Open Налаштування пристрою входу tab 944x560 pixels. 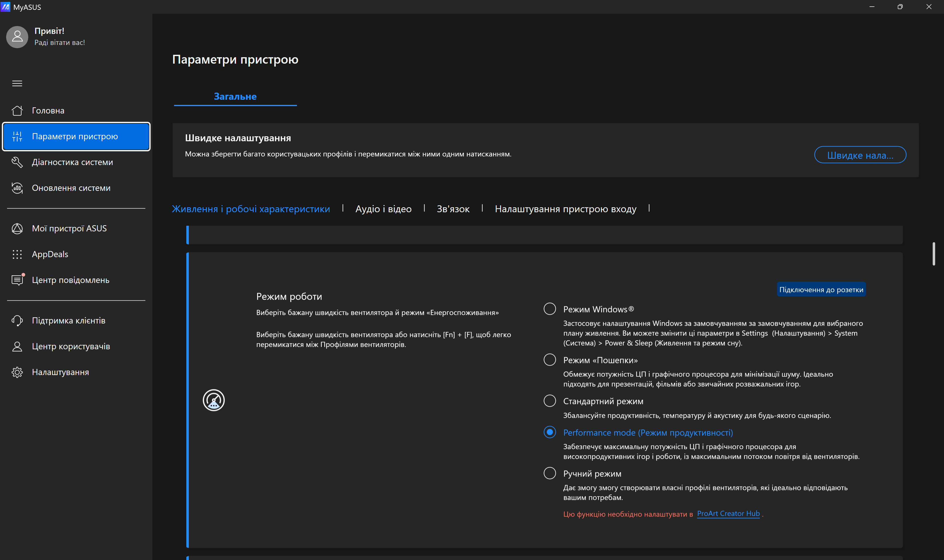pos(565,209)
